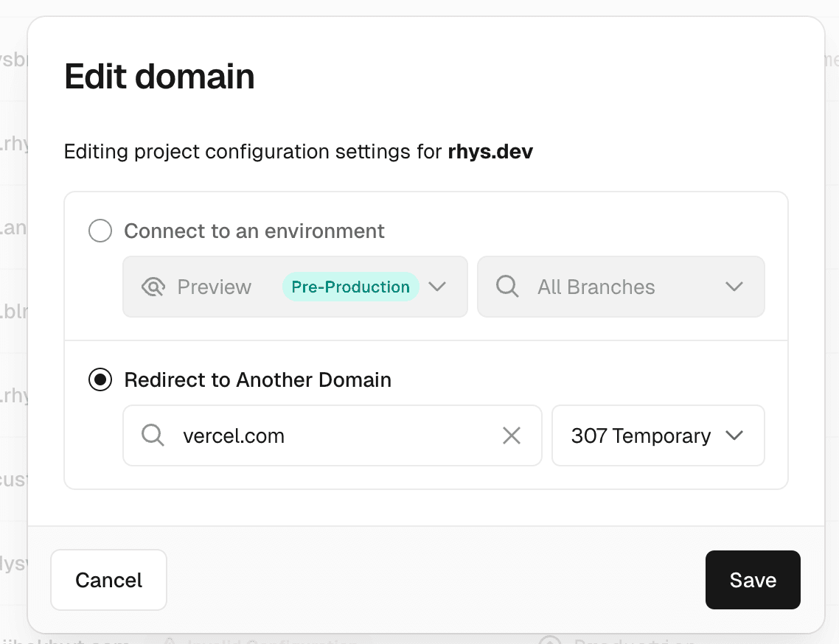Viewport: 839px width, 644px height.
Task: Click the chevron on the All Branches selector
Action: [x=734, y=287]
